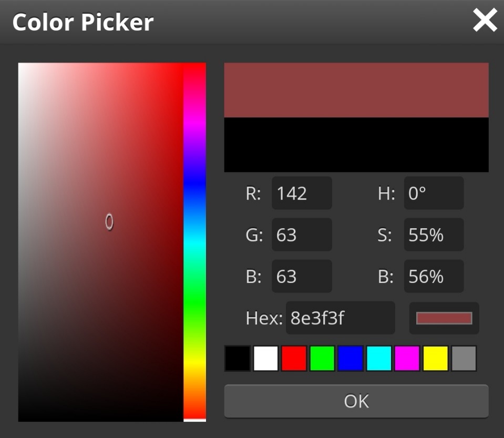Viewport: 504px width, 438px height.
Task: Select the green preset color swatch
Action: click(322, 357)
